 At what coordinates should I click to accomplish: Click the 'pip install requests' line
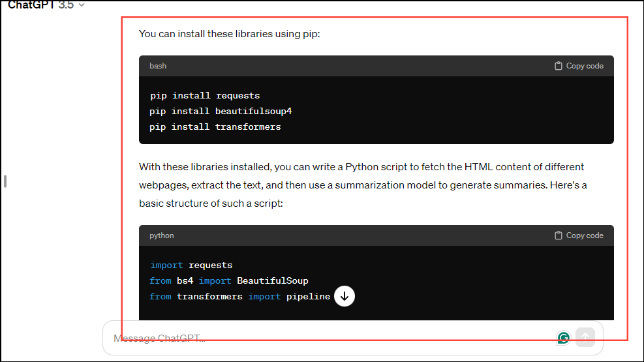coord(205,96)
